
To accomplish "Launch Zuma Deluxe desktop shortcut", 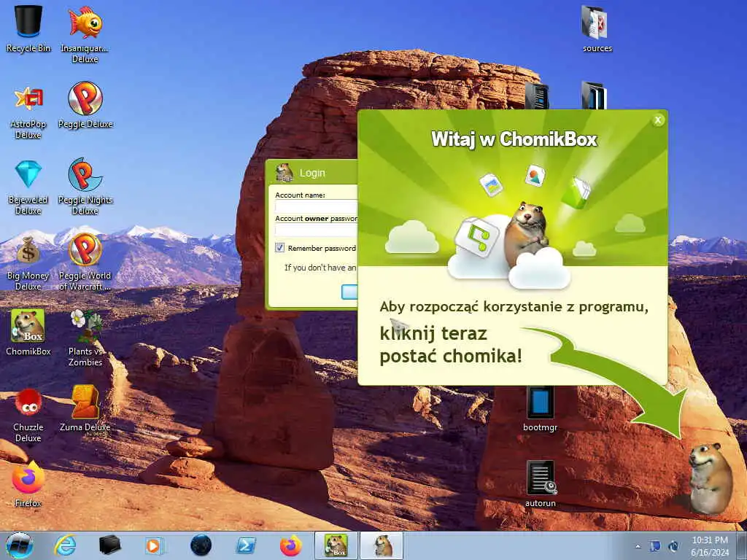I will (x=85, y=408).
